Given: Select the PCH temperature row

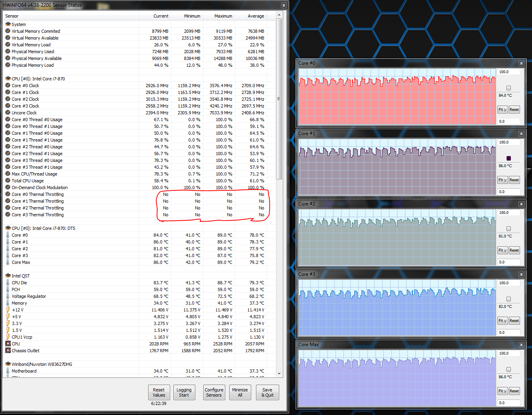Looking at the screenshot, I should pyautogui.click(x=139, y=289).
